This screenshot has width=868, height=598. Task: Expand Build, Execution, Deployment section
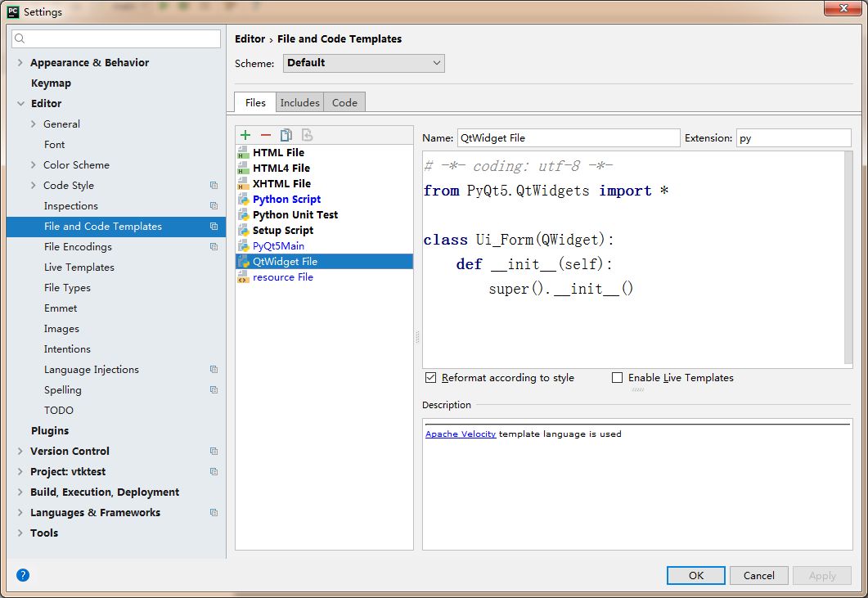(x=20, y=492)
